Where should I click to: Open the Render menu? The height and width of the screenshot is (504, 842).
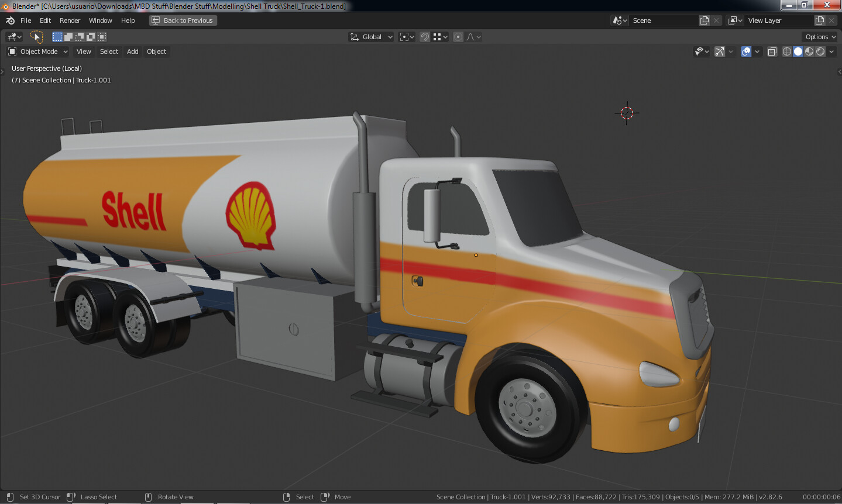pyautogui.click(x=70, y=20)
